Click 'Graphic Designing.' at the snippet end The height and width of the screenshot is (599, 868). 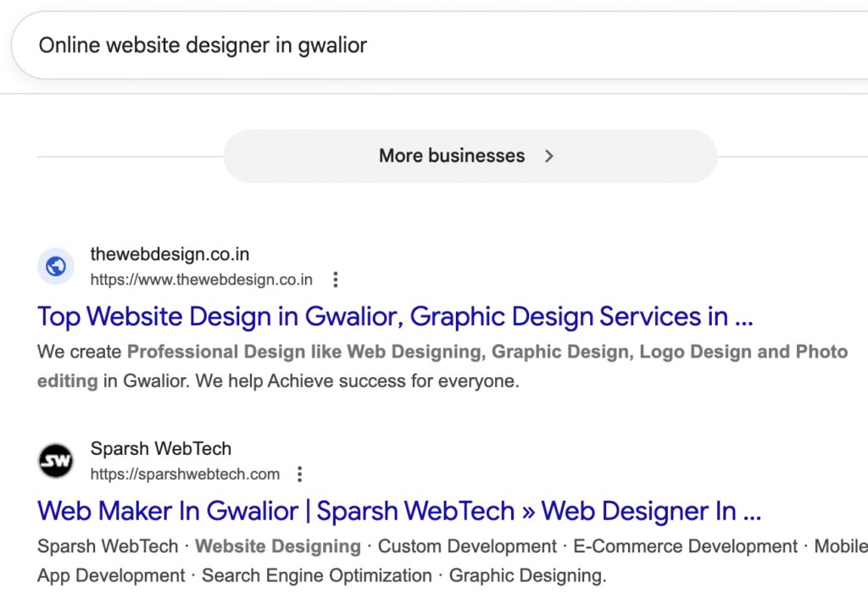point(528,576)
